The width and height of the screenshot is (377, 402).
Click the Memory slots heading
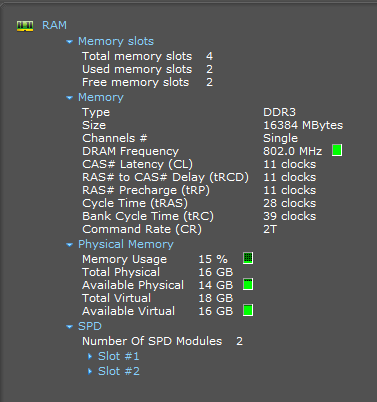[116, 41]
